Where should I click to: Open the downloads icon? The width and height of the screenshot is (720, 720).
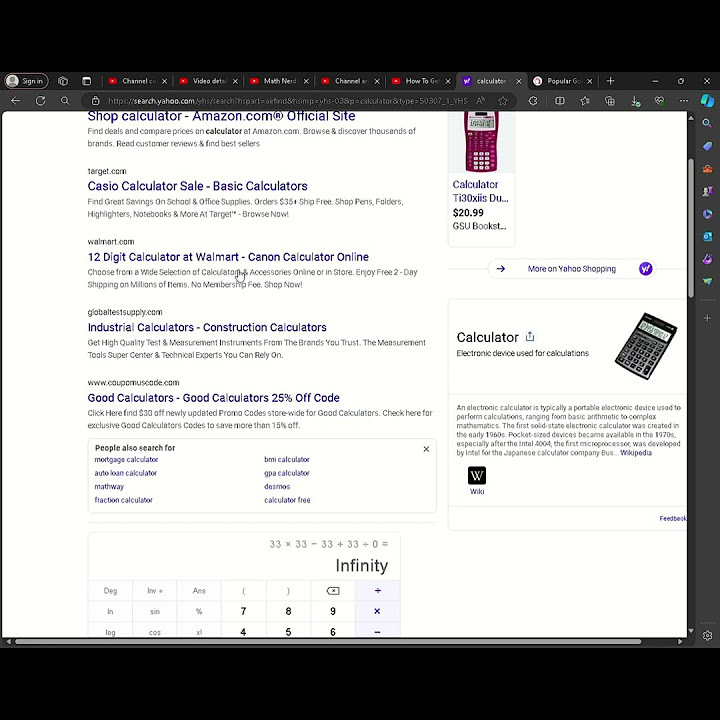coord(635,101)
